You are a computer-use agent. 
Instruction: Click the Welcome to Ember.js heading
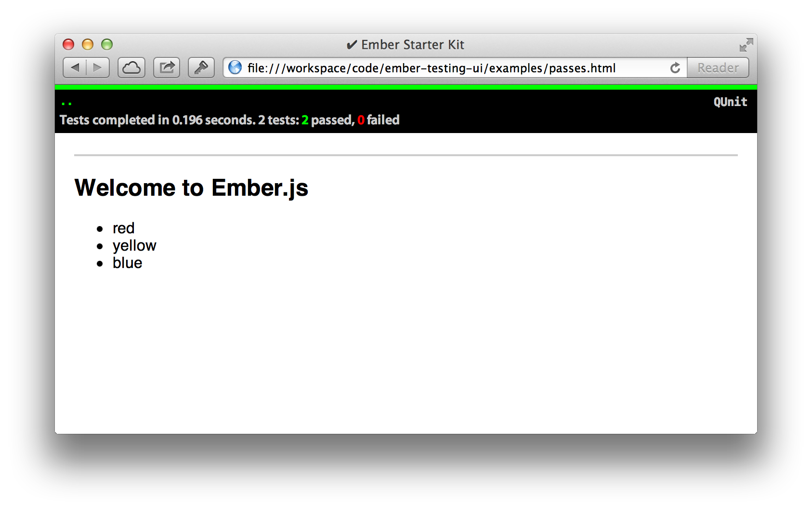click(191, 188)
